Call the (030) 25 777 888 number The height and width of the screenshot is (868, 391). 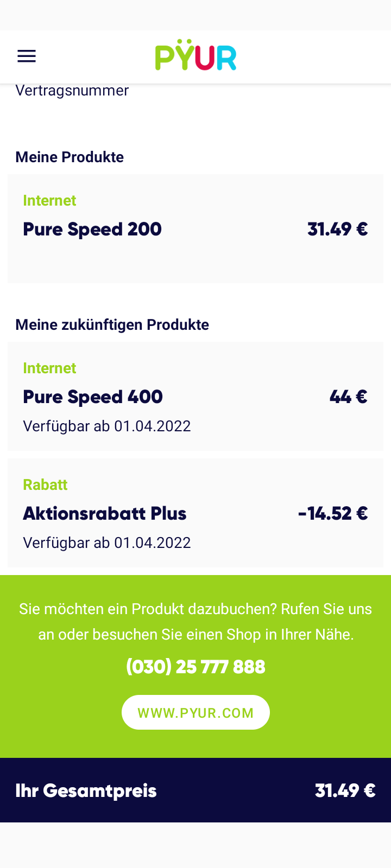pyautogui.click(x=195, y=667)
